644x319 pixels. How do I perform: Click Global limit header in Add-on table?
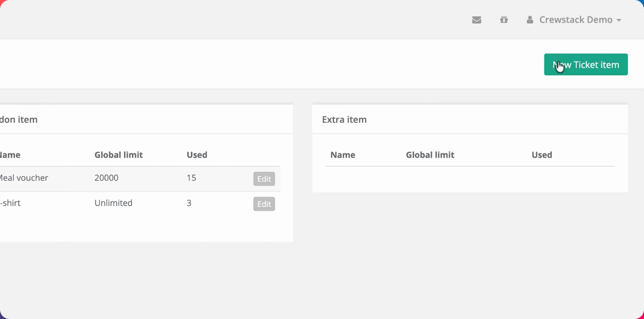coord(119,155)
